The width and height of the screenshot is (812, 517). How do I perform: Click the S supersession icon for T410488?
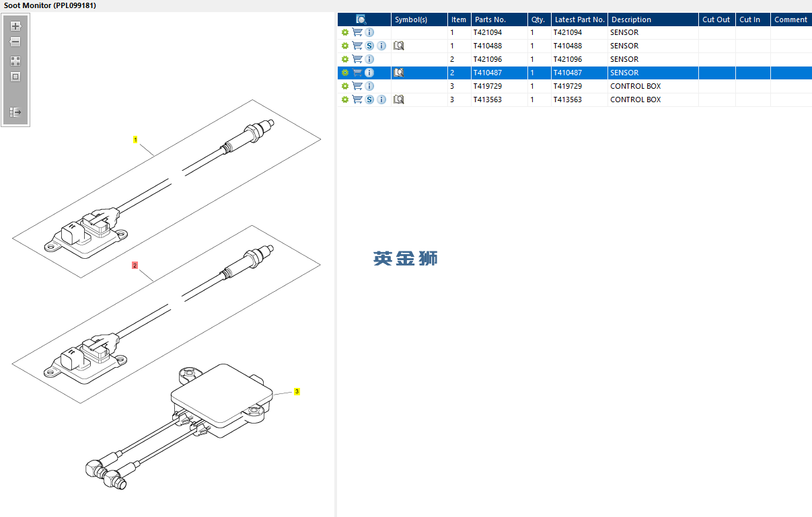pyautogui.click(x=369, y=46)
